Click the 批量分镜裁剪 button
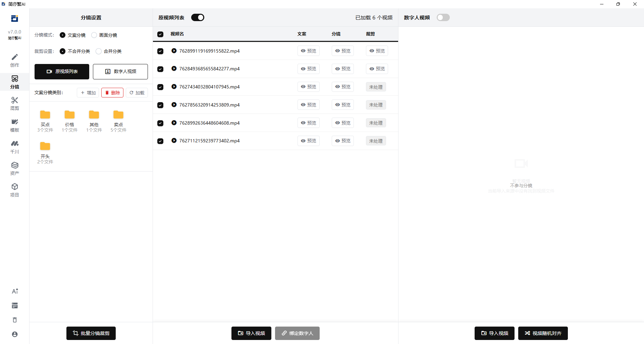 91,333
